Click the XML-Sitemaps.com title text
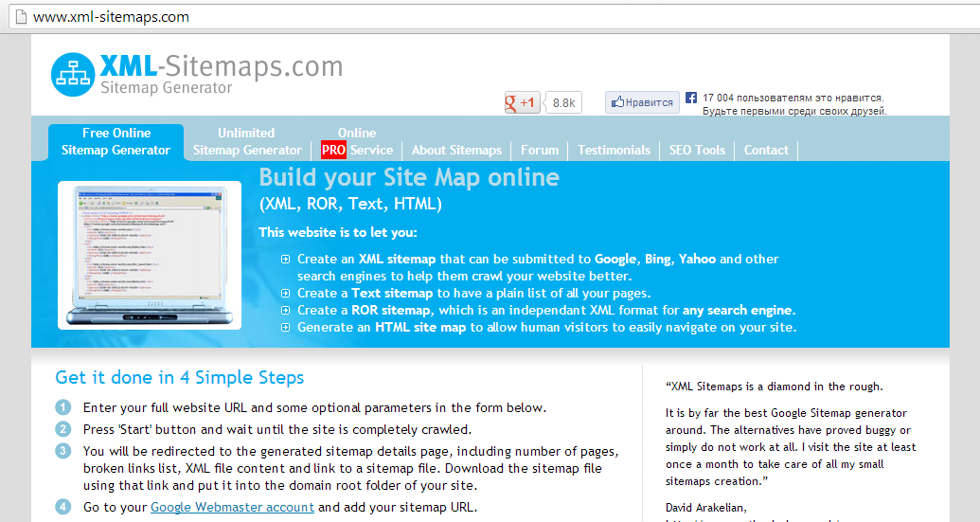 click(222, 66)
